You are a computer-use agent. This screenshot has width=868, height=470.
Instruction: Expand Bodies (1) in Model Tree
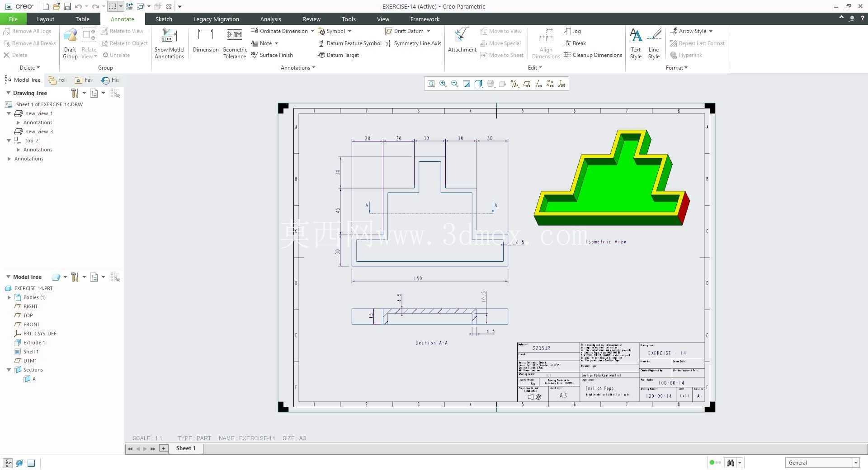coord(9,297)
